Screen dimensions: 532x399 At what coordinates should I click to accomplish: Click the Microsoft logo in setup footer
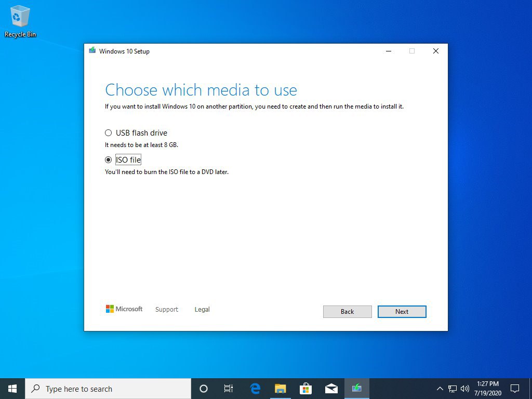(124, 309)
